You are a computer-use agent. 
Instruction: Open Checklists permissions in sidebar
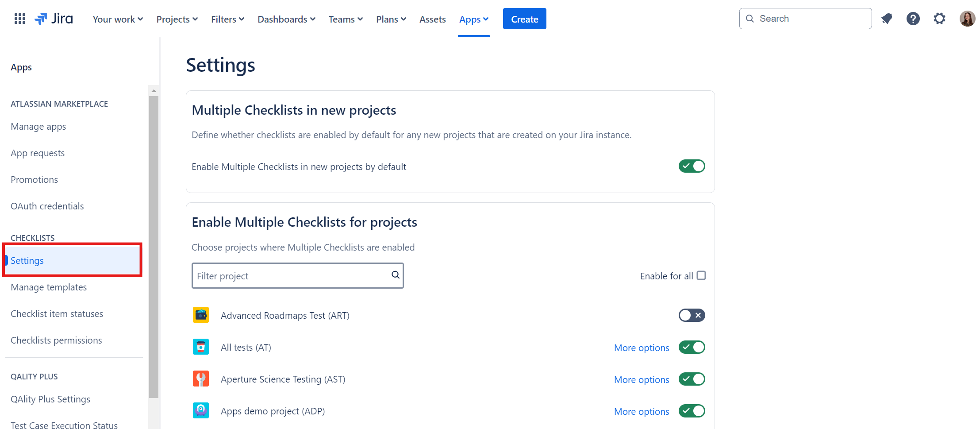56,340
